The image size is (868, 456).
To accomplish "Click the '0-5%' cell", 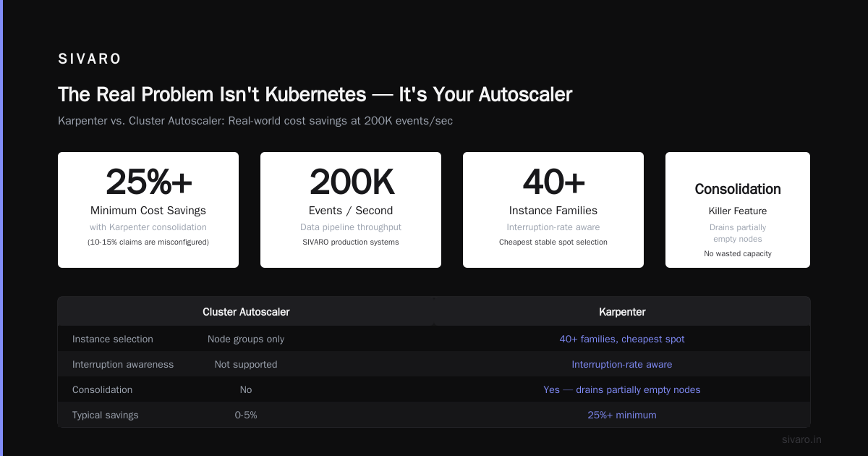I will 246,415.
